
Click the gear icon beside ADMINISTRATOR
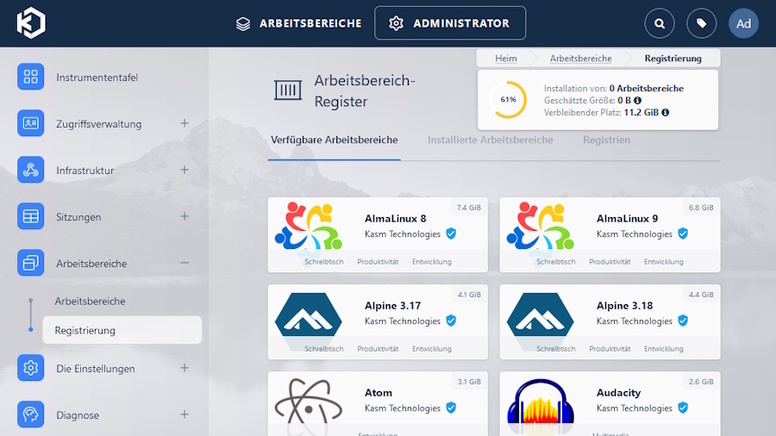click(396, 23)
